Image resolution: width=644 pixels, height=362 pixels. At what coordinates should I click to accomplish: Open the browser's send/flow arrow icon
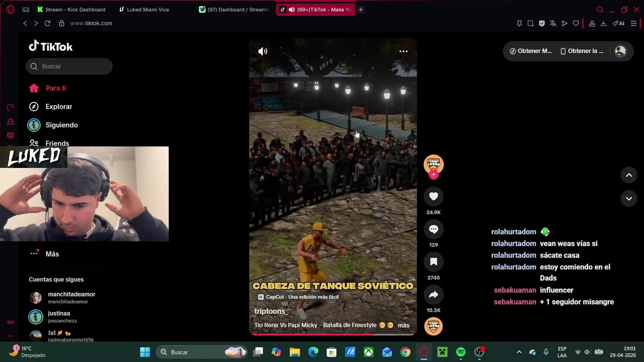tap(565, 24)
